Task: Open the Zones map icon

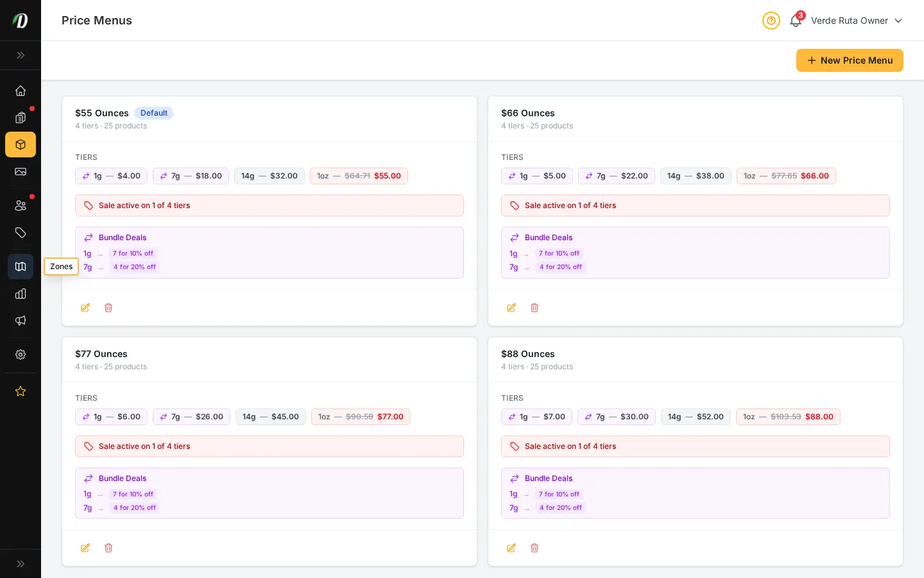Action: [21, 267]
